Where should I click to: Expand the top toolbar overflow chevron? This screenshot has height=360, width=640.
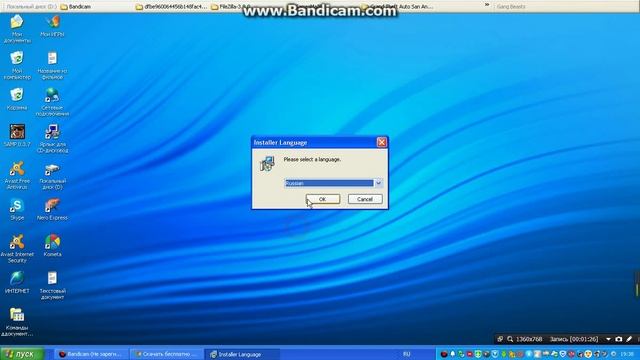487,5
